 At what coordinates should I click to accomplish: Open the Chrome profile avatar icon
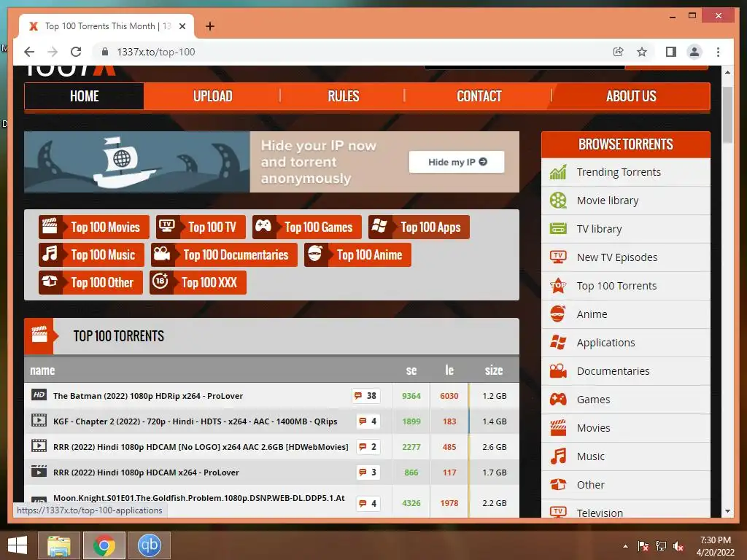click(694, 52)
